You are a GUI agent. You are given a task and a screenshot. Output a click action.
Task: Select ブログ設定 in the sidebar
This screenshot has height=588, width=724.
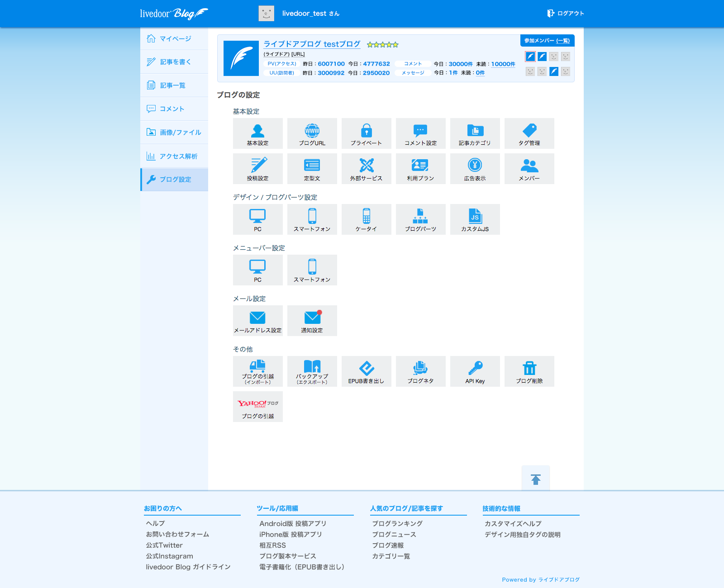174,180
